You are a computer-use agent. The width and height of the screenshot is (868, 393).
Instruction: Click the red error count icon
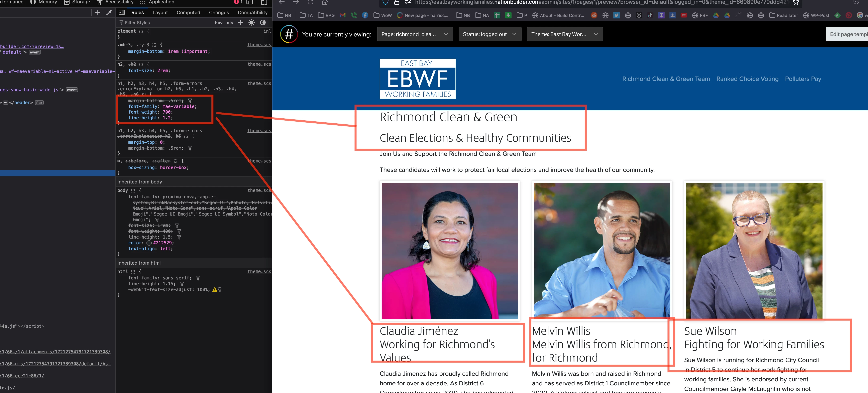(237, 2)
